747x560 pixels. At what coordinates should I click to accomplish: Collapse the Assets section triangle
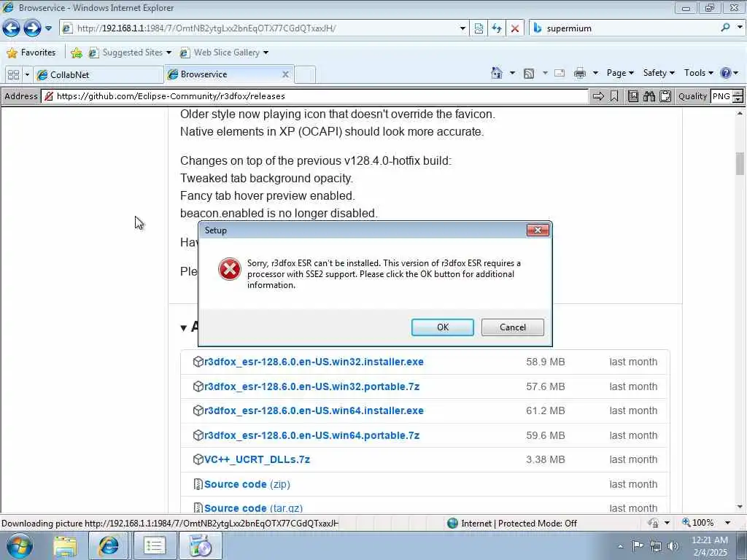(x=184, y=327)
